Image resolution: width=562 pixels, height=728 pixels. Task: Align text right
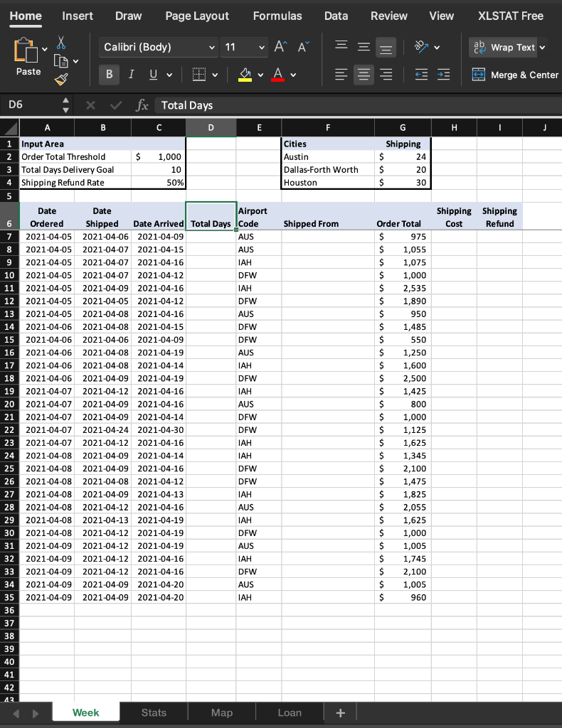[x=386, y=74]
